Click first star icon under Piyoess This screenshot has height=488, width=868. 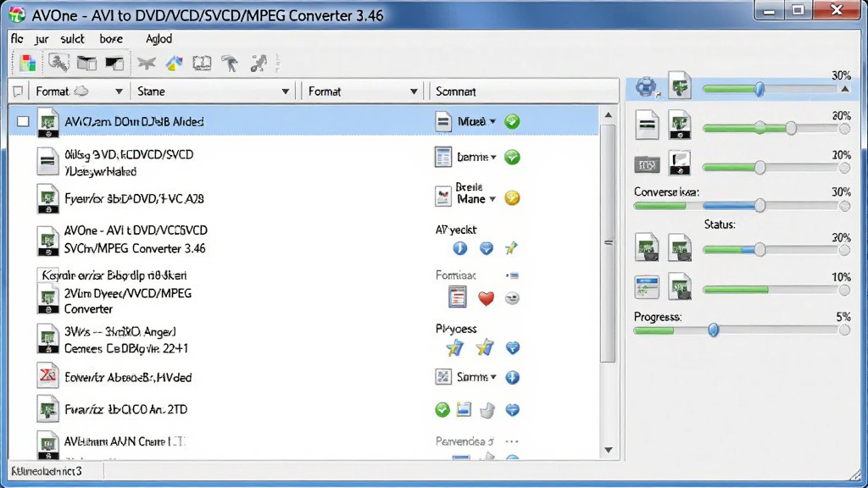click(x=455, y=347)
